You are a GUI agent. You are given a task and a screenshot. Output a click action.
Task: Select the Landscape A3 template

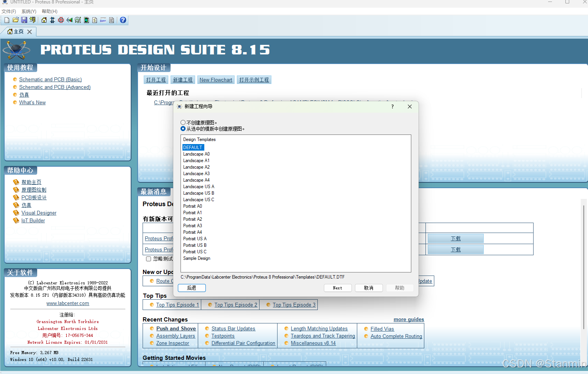coord(196,174)
